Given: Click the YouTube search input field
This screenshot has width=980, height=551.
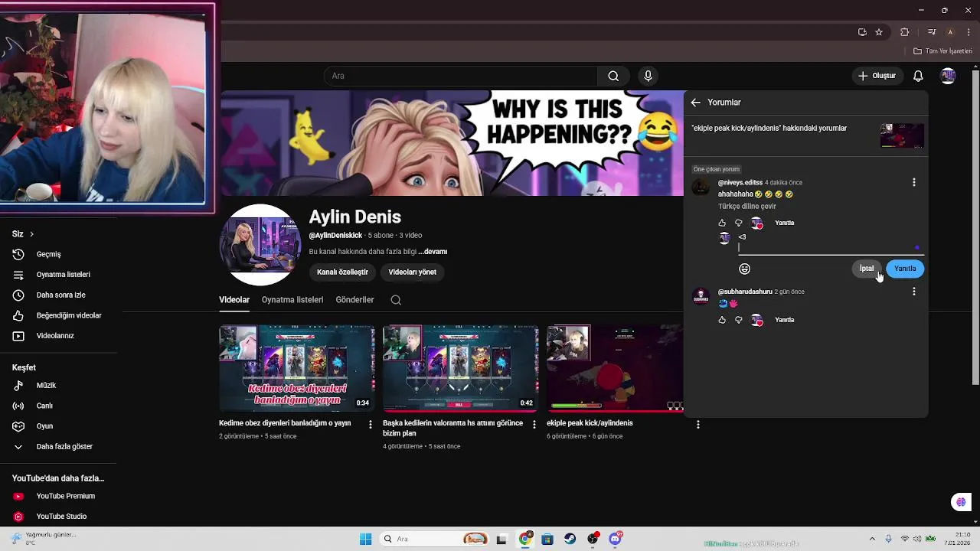Looking at the screenshot, I should point(461,76).
